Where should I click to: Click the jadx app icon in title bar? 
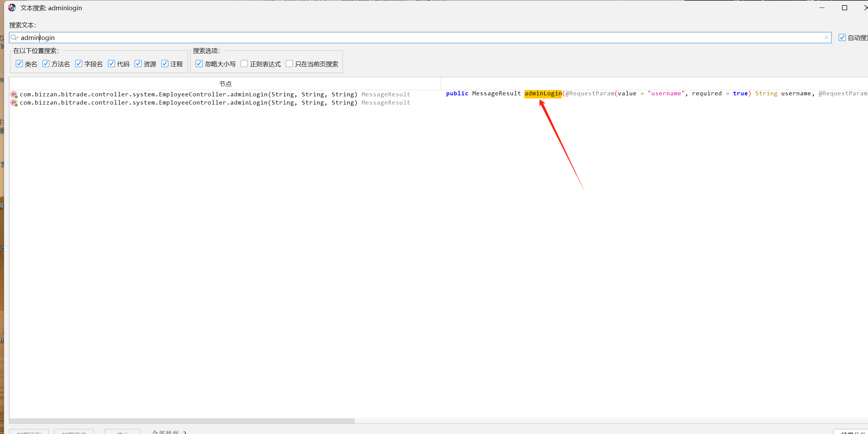12,8
